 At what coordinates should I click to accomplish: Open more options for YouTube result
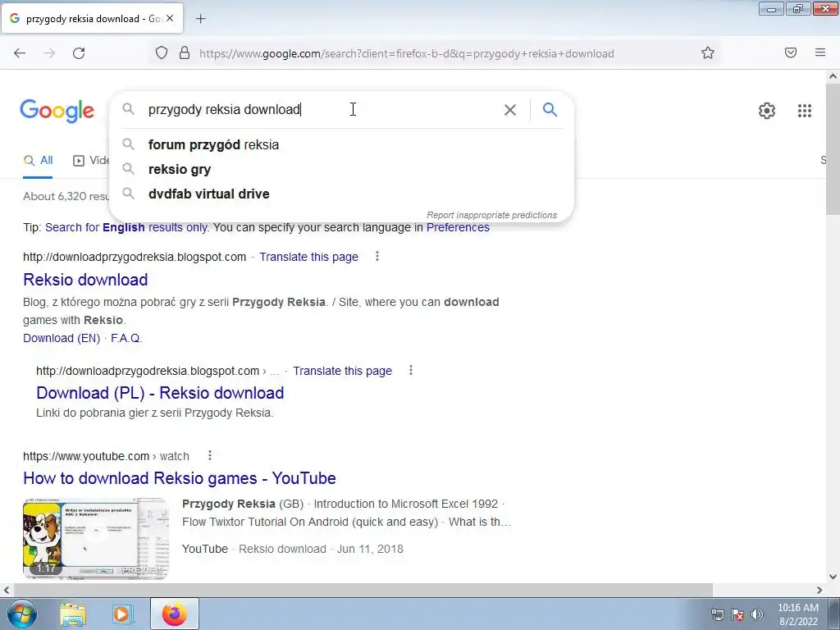pyautogui.click(x=210, y=456)
